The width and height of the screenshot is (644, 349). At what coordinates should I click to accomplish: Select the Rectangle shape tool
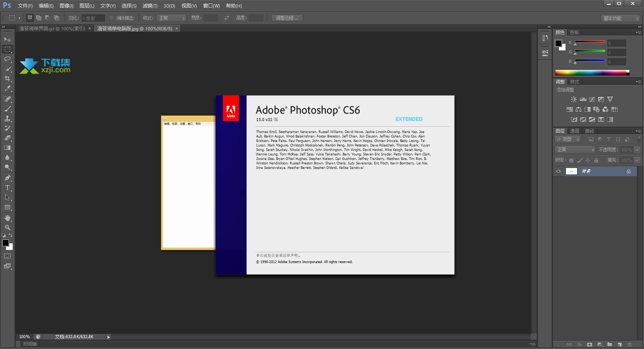tap(7, 207)
